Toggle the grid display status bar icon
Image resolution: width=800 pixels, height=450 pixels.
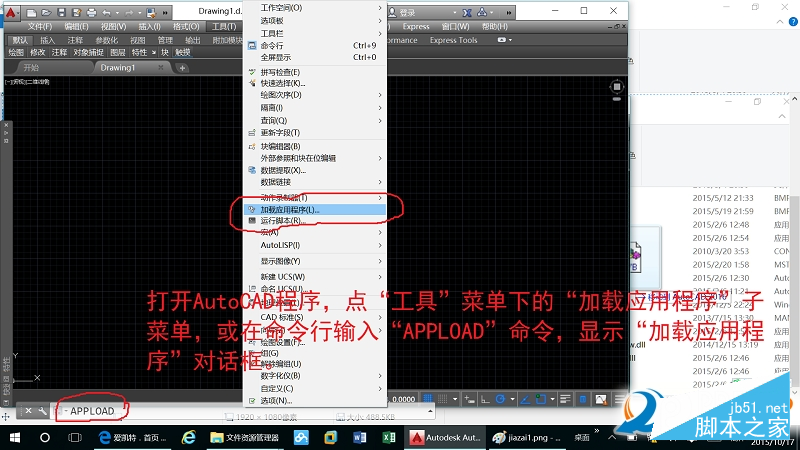coord(428,399)
